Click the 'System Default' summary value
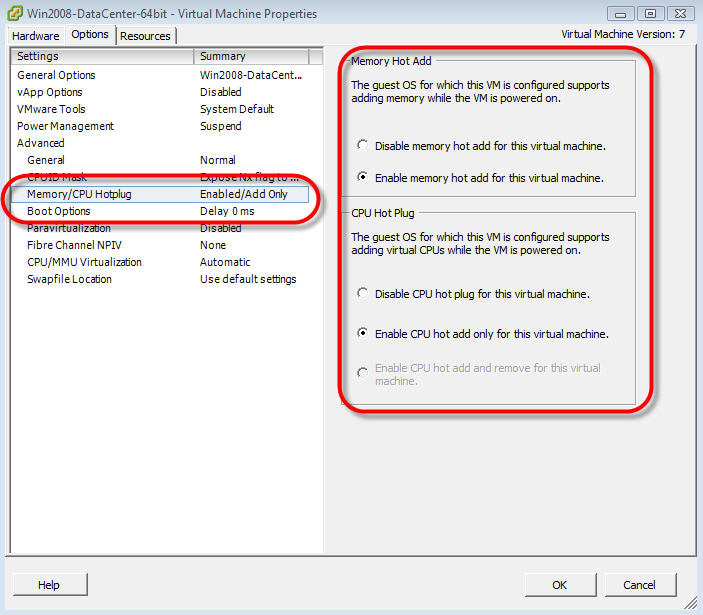 237,109
